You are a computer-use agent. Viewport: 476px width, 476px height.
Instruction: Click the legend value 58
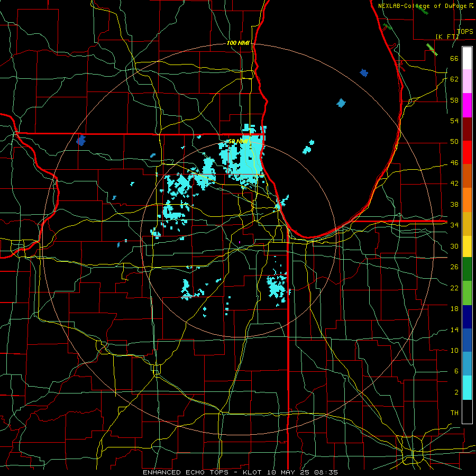click(x=454, y=100)
